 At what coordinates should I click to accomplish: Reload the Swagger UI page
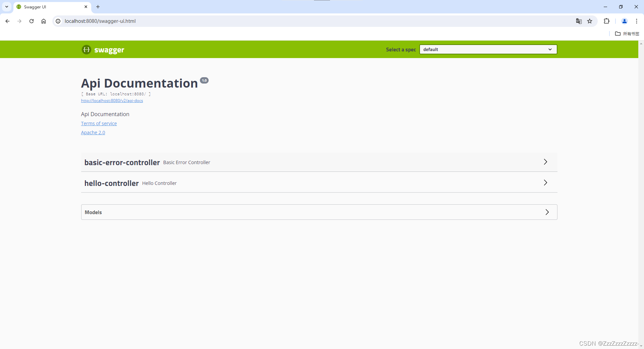click(32, 21)
